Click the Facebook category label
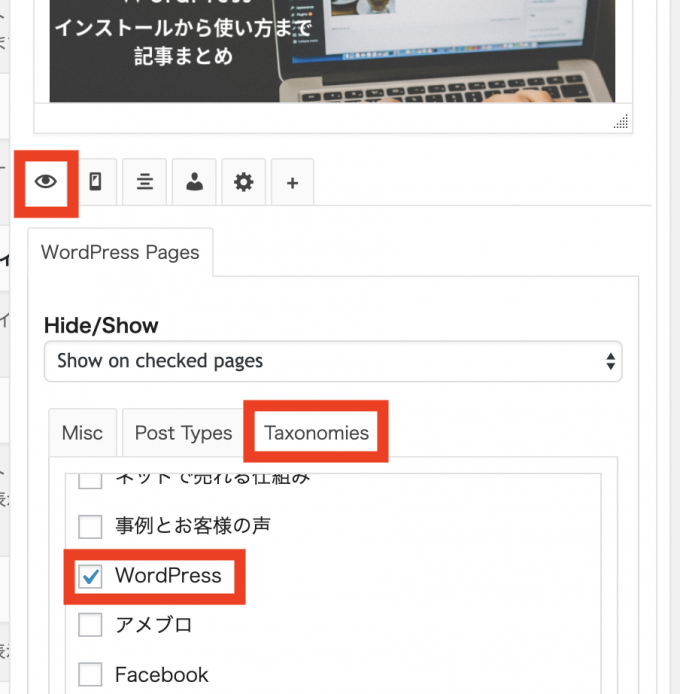The height and width of the screenshot is (694, 680). (x=162, y=675)
